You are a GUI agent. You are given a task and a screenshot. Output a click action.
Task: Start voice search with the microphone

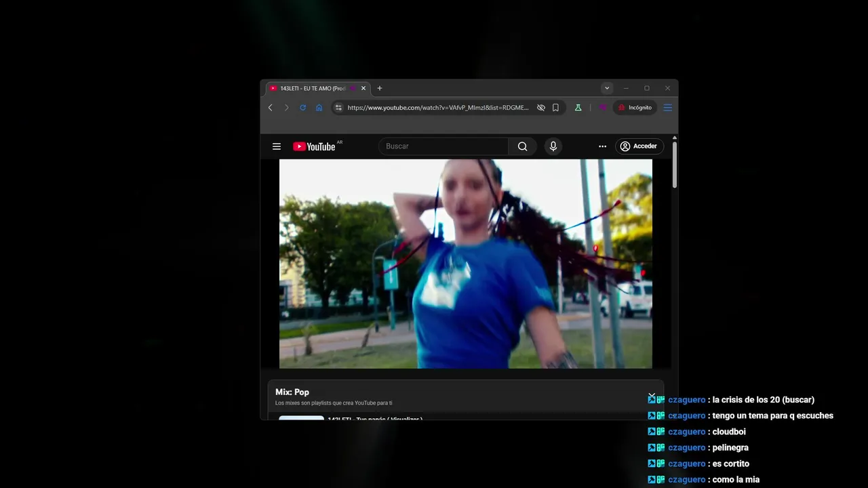pos(553,146)
